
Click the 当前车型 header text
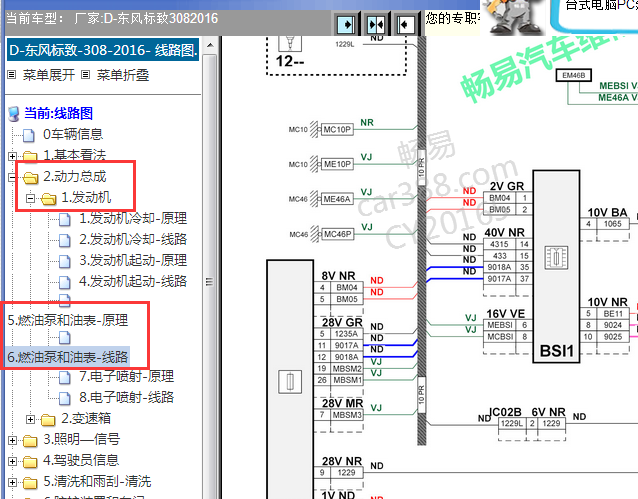click(x=35, y=18)
